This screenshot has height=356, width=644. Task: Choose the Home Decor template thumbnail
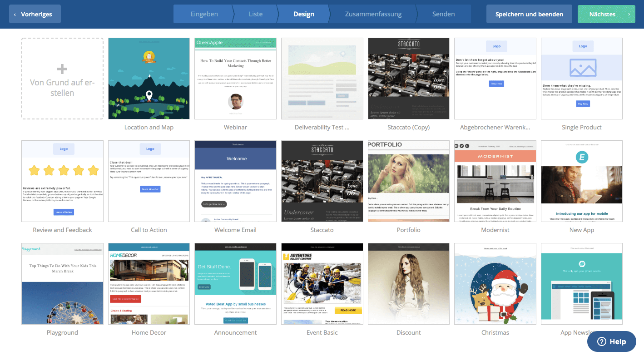point(149,284)
